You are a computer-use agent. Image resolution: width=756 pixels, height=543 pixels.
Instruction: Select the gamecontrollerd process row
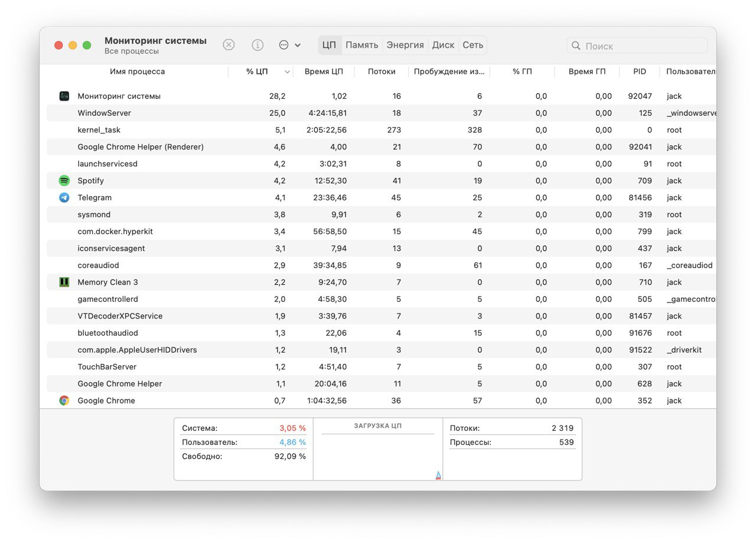382,300
